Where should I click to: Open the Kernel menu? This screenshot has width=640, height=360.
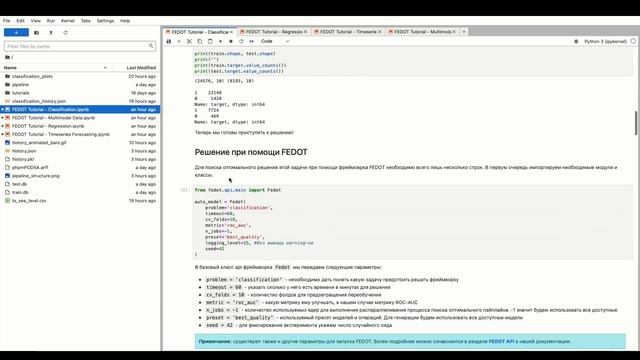(x=68, y=21)
